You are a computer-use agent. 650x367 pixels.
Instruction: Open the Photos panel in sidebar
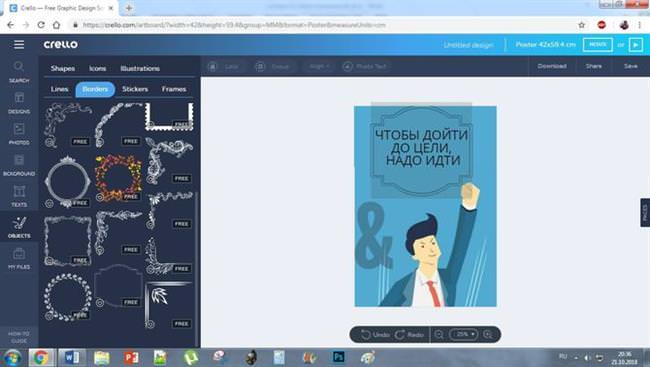(19, 134)
